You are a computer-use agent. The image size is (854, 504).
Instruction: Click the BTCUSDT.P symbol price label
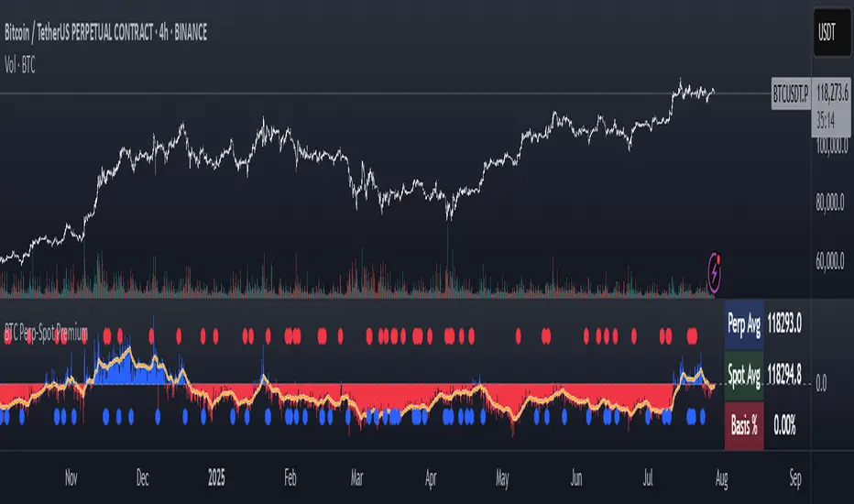tap(790, 93)
